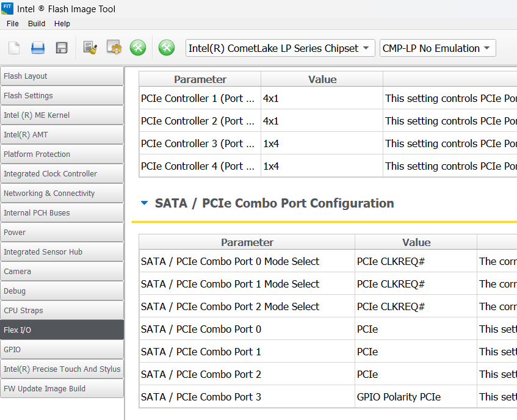Click the new blank document icon
Viewport: 517px width, 420px height.
pyautogui.click(x=14, y=48)
